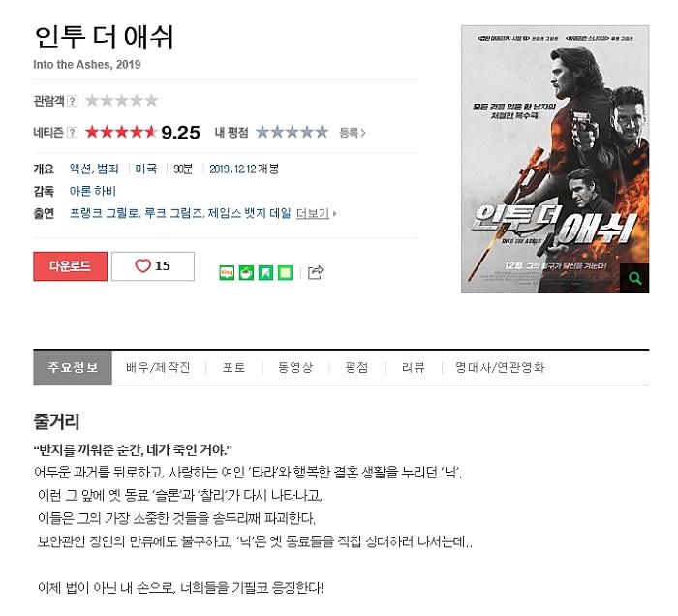This screenshot has width=678, height=616.
Task: Click the green bookmark share icon
Action: (x=265, y=273)
